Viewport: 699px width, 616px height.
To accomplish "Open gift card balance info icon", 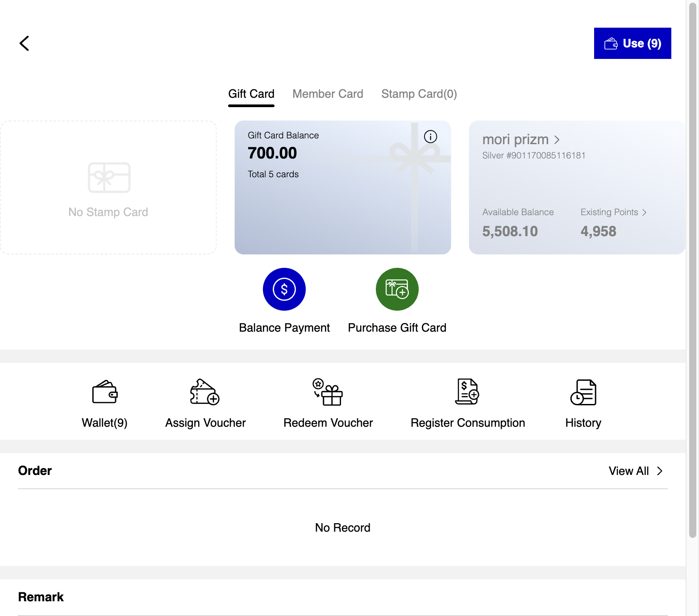I will [430, 137].
